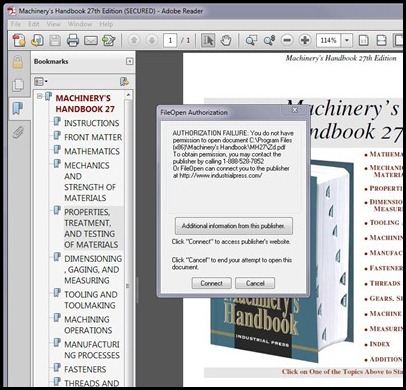Open the Pages thumbnails panel
Screen dimensions: 406x390
coord(18,85)
